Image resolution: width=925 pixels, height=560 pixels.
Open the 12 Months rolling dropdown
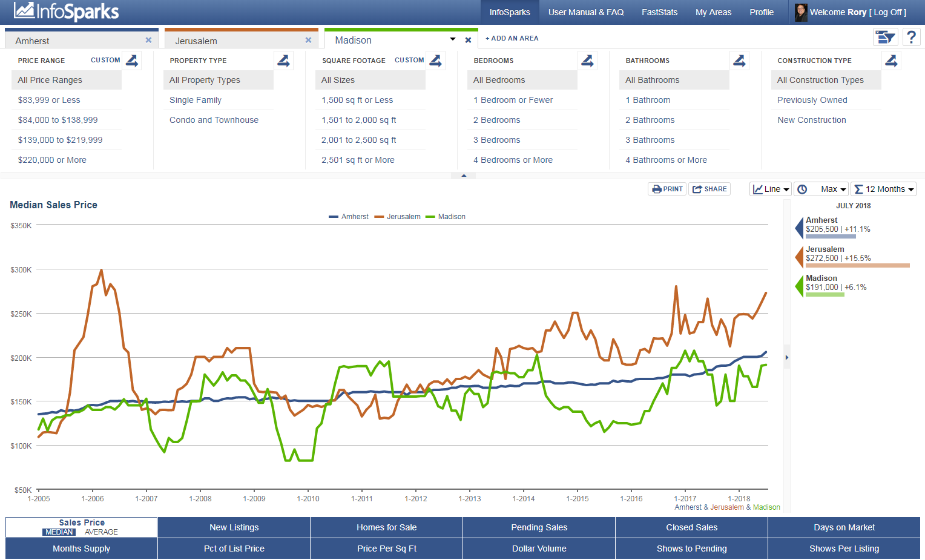pyautogui.click(x=883, y=189)
